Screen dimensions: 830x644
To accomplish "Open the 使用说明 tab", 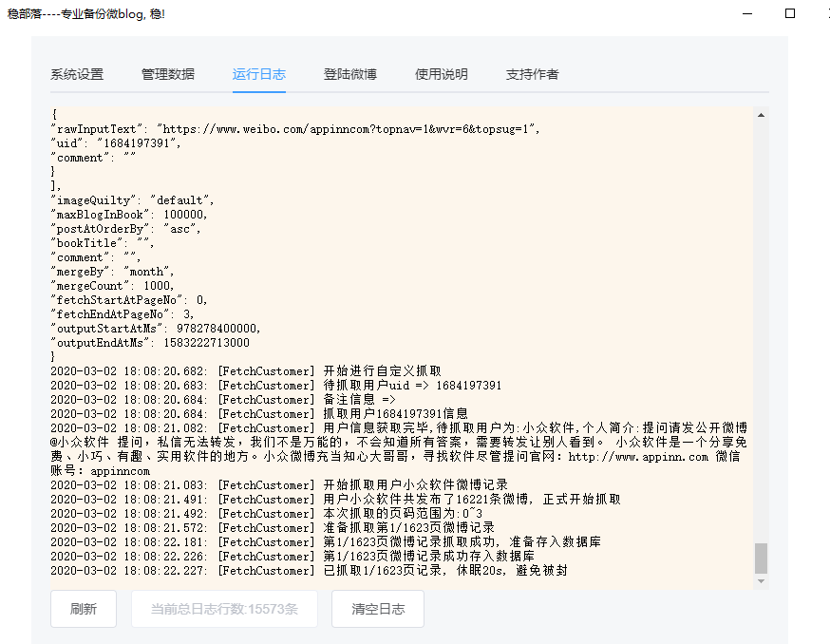I will (x=441, y=74).
